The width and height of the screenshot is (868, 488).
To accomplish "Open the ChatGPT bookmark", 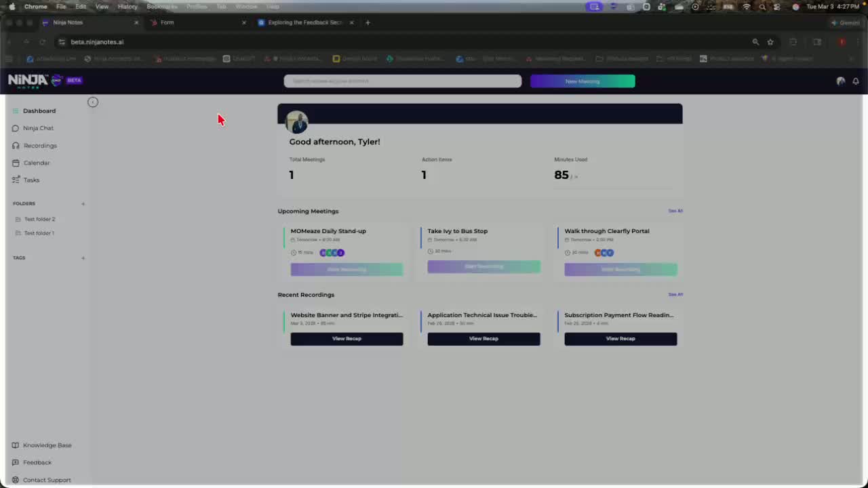I will [239, 59].
